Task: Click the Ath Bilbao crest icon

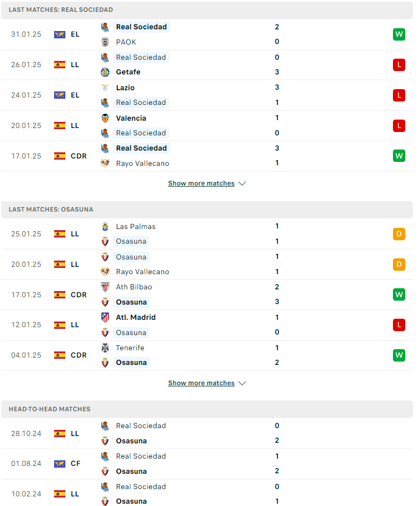Action: [x=105, y=287]
